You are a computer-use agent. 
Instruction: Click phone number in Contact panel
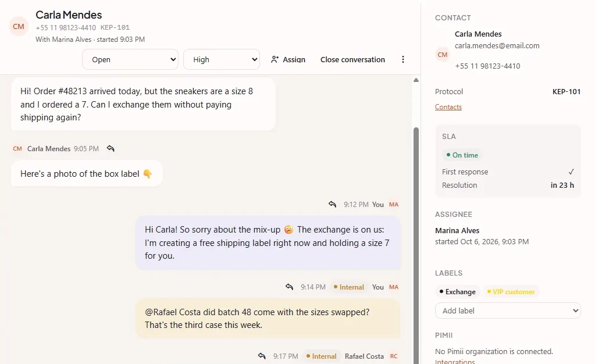(x=487, y=66)
